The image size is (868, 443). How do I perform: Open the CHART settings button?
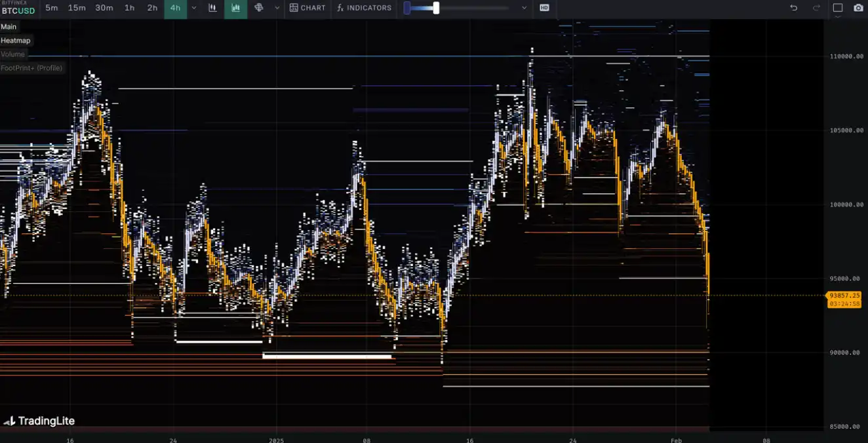coord(307,8)
